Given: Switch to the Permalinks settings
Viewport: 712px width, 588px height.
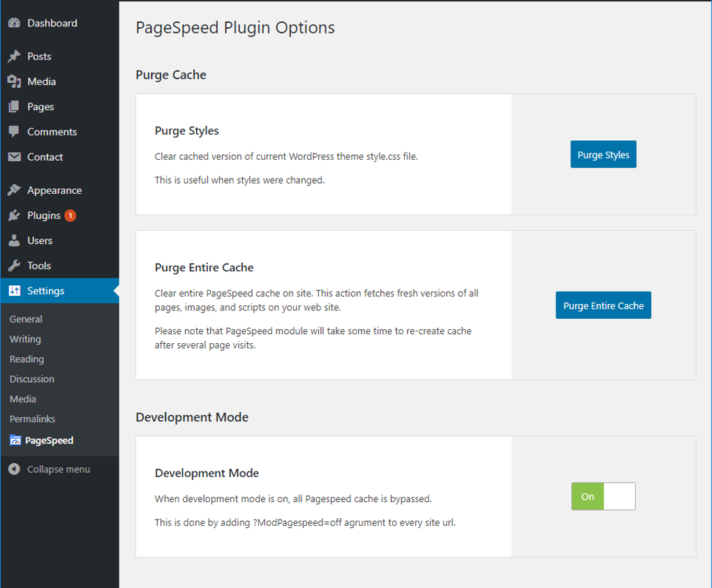Looking at the screenshot, I should (32, 419).
